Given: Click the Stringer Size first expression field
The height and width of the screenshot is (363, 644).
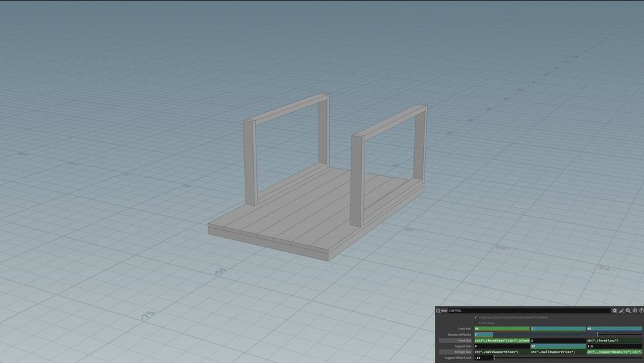Looking at the screenshot, I should [x=502, y=352].
